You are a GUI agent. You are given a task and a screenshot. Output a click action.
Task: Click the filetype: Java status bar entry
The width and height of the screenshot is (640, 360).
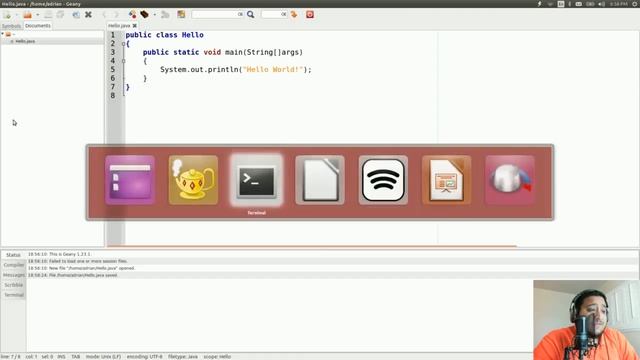[x=183, y=357]
